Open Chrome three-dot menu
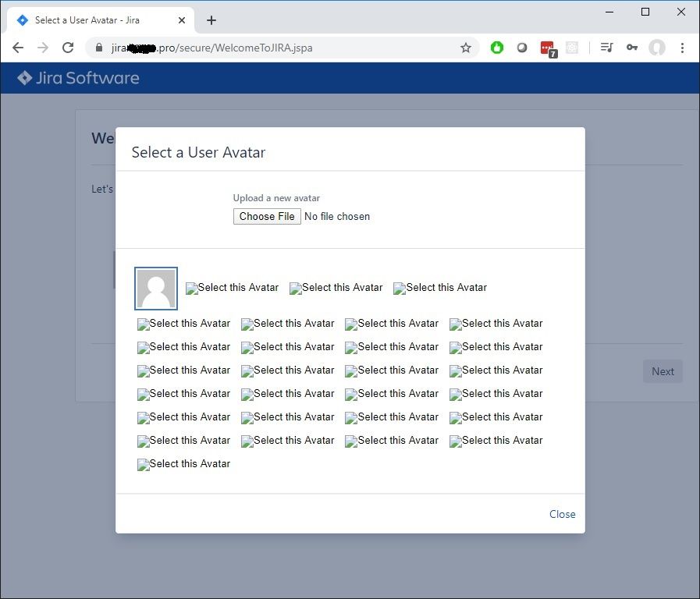This screenshot has width=700, height=599. pyautogui.click(x=682, y=48)
